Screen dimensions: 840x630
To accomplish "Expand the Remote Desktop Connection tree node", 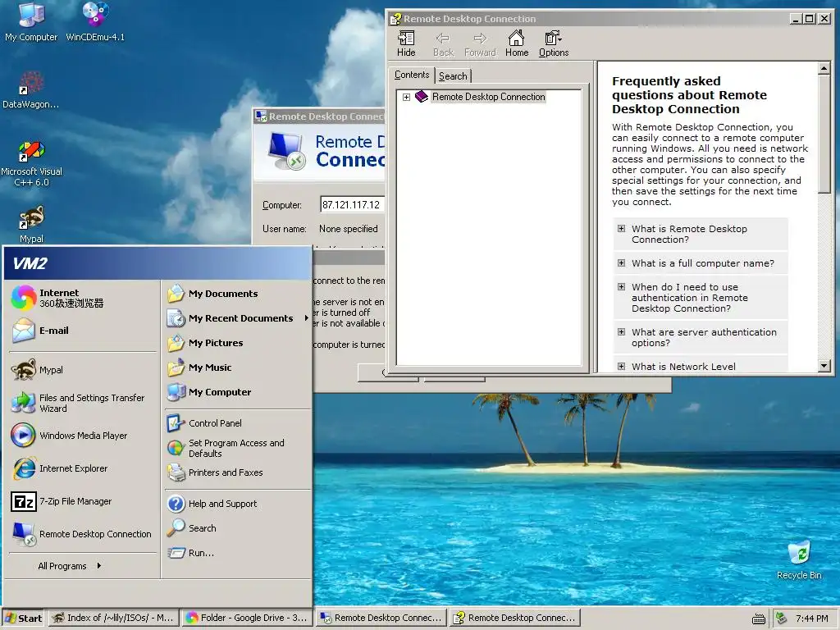I will 406,97.
